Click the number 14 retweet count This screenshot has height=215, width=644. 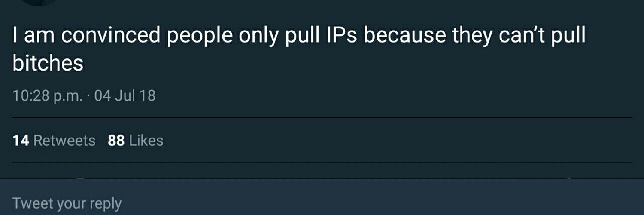pos(21,141)
